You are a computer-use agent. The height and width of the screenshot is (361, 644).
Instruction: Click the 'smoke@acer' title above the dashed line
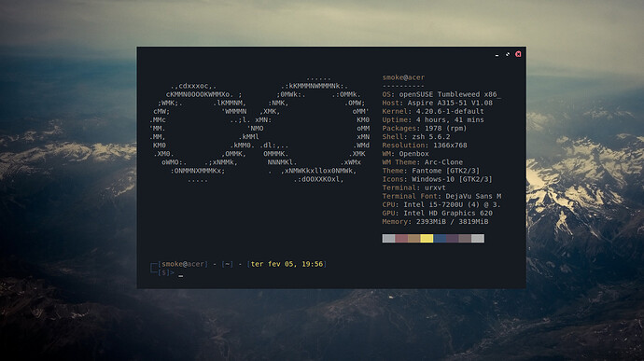coord(403,77)
